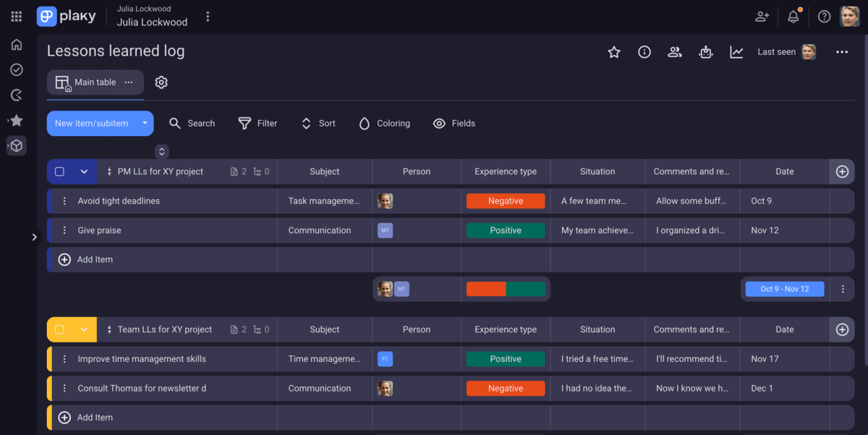Image resolution: width=868 pixels, height=435 pixels.
Task: Open the New item/subitem dropdown arrow
Action: (x=145, y=124)
